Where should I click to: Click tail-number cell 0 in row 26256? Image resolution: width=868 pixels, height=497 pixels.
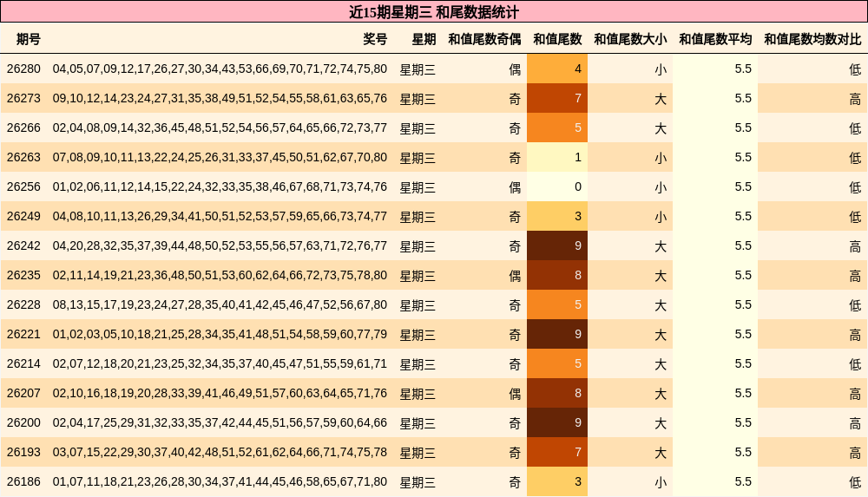tap(557, 186)
